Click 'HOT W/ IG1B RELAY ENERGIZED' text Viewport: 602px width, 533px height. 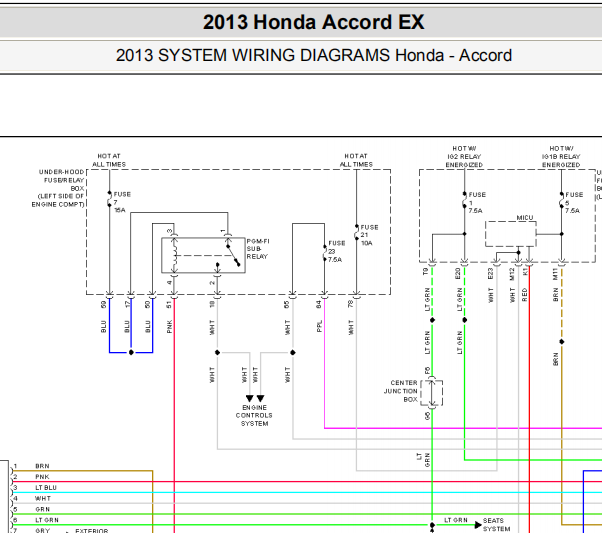tap(561, 157)
